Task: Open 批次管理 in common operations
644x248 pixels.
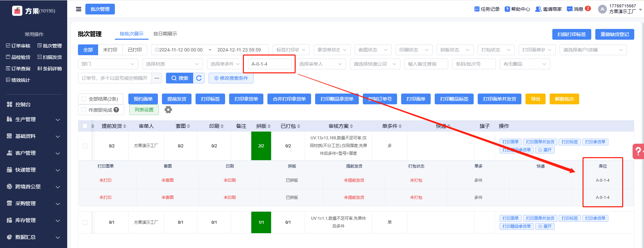Action: pos(50,46)
